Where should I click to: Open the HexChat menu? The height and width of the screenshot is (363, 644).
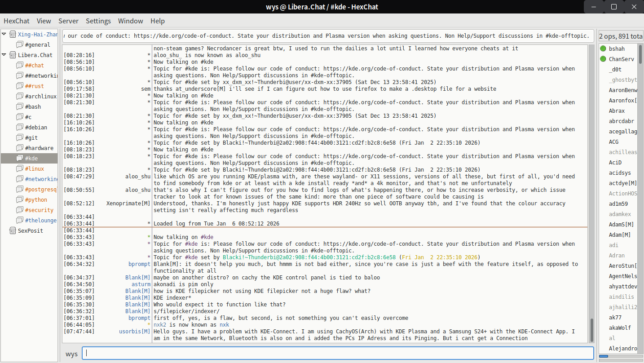point(17,21)
